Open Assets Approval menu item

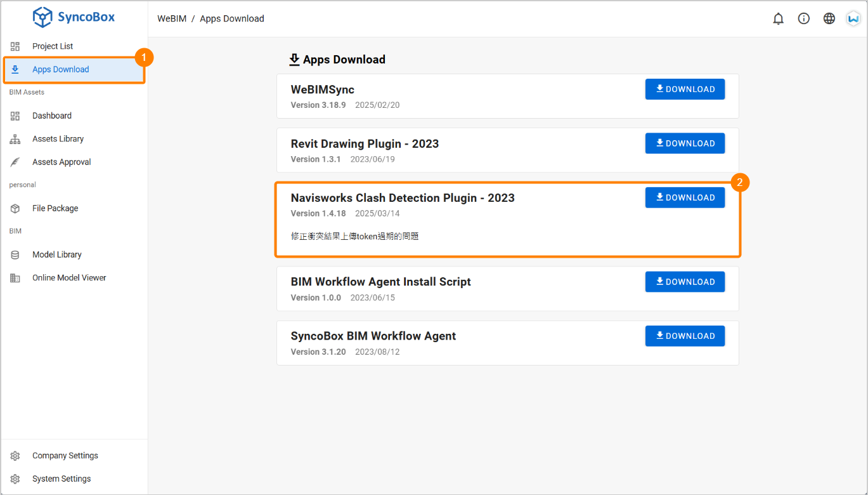(74, 162)
